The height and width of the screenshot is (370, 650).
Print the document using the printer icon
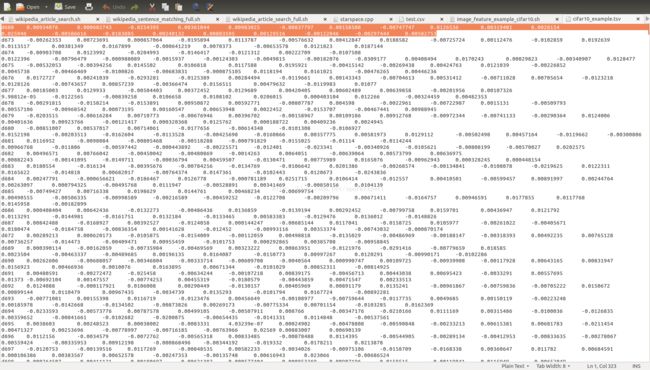(x=89, y=7)
